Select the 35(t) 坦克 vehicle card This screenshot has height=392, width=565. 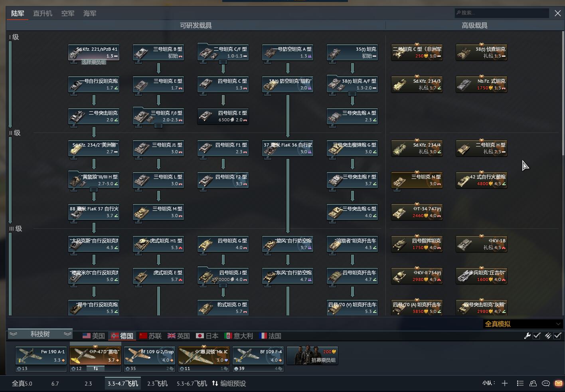352,52
